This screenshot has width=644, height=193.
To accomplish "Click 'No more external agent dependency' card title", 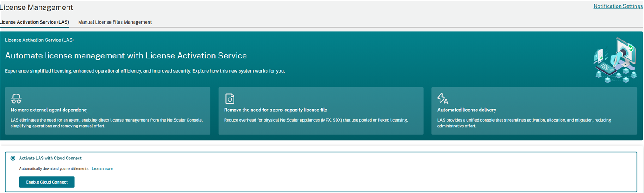I will coord(49,110).
